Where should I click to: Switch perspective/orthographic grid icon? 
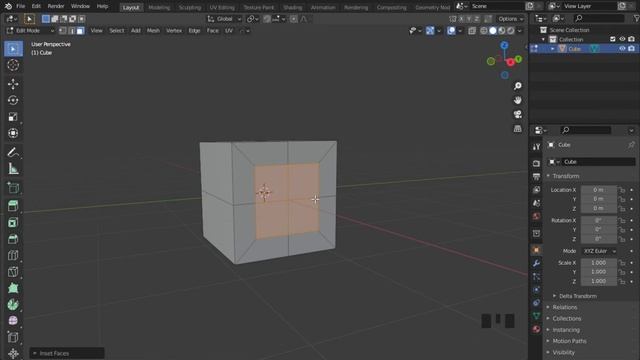click(x=518, y=129)
